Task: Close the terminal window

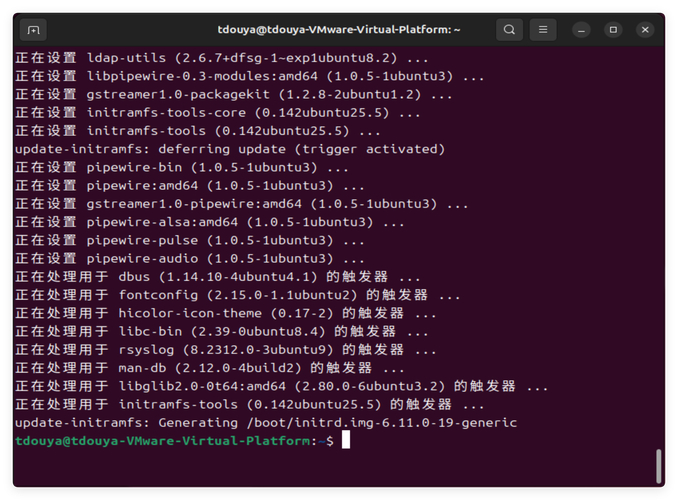Action: click(x=645, y=30)
